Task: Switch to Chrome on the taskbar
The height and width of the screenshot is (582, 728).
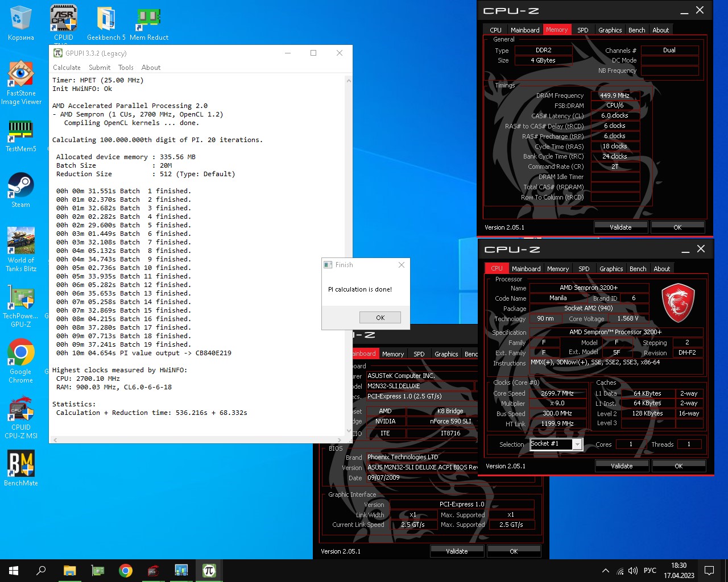Action: (x=125, y=571)
